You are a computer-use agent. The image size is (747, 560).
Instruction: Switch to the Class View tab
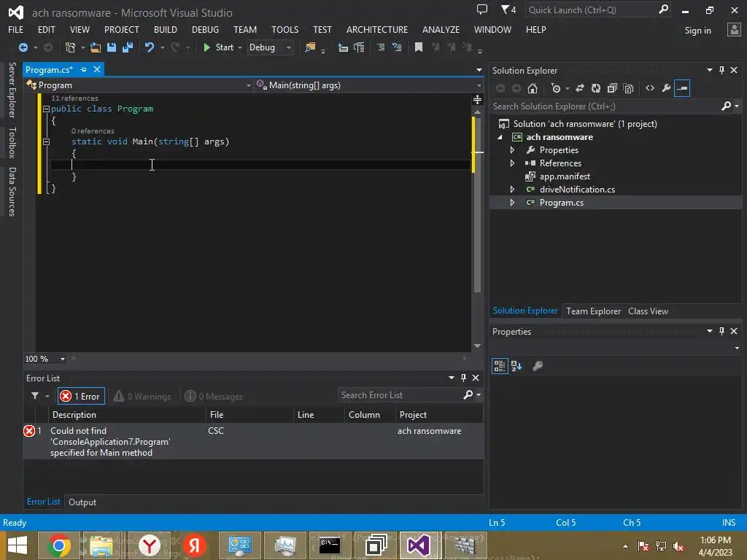point(648,311)
